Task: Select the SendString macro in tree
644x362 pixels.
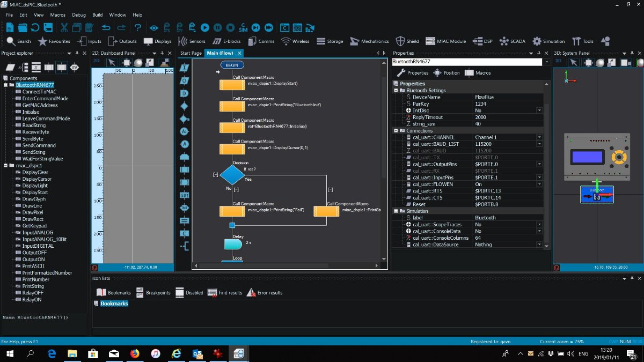Action: [x=34, y=152]
